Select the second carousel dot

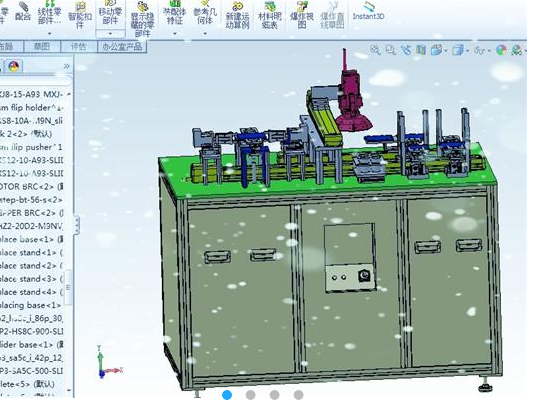click(x=251, y=394)
